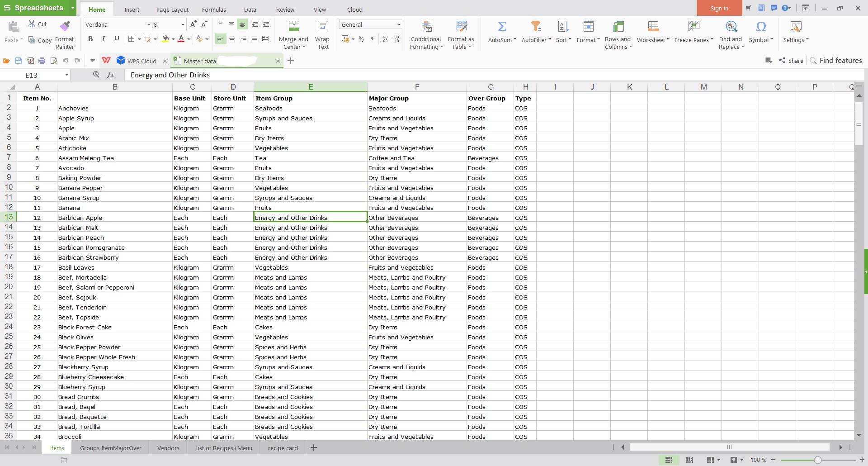The height and width of the screenshot is (466, 868).
Task: Click the formula bar input field
Action: (x=495, y=75)
